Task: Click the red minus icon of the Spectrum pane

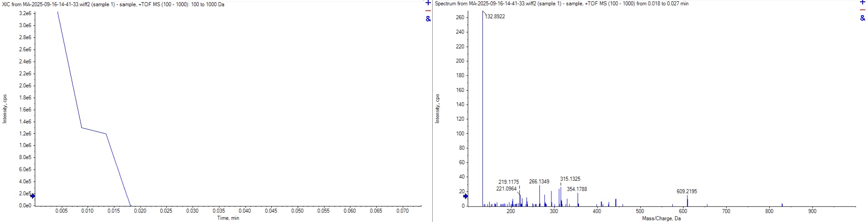Action: [x=863, y=10]
